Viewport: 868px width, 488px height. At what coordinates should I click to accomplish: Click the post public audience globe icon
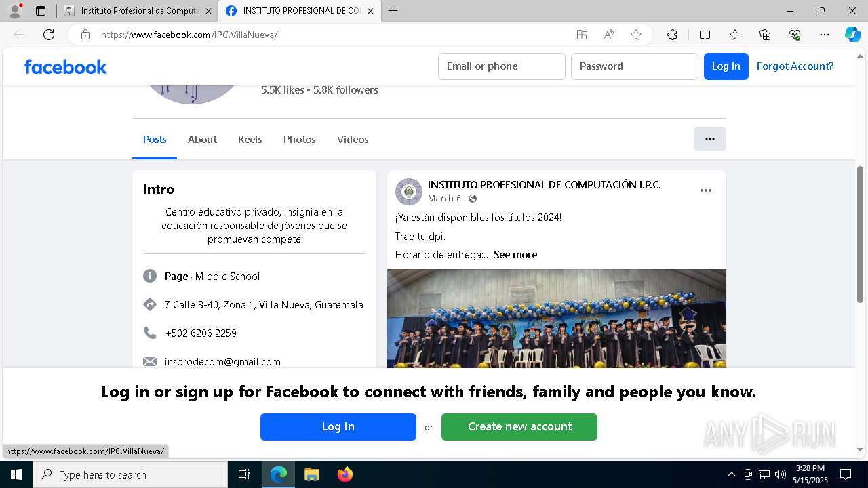(473, 199)
